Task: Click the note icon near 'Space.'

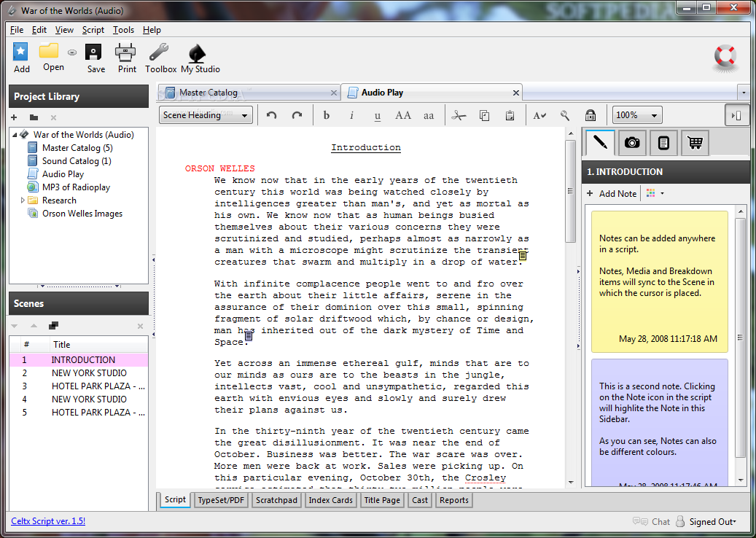Action: [x=249, y=335]
